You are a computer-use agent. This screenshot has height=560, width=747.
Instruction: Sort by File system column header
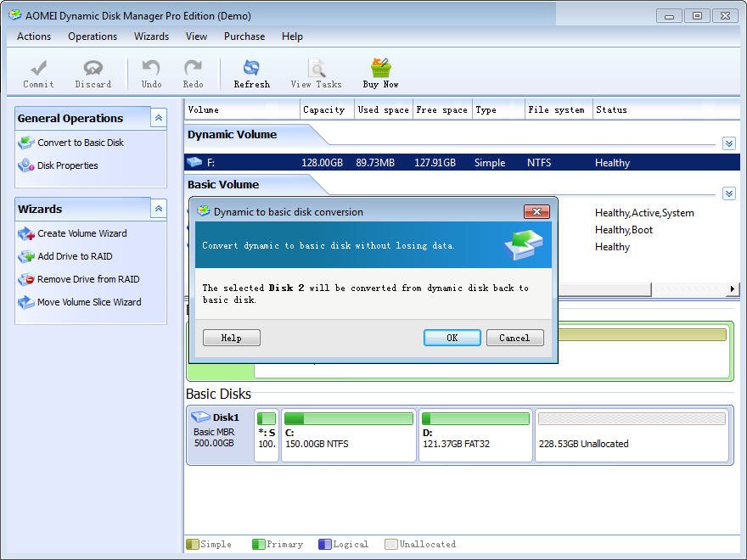559,109
